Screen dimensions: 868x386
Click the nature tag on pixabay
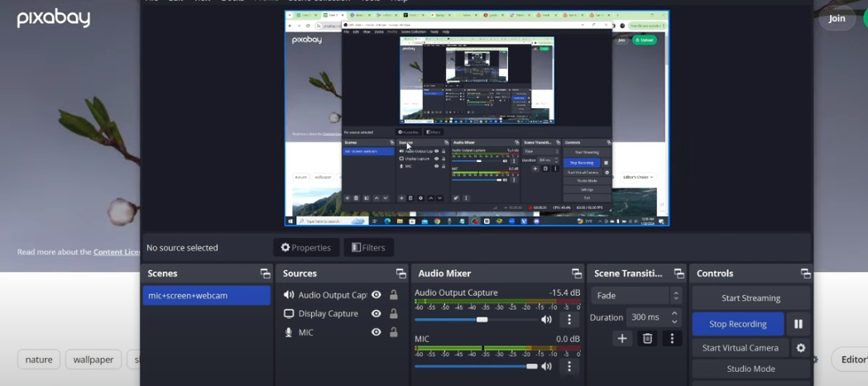coord(39,360)
